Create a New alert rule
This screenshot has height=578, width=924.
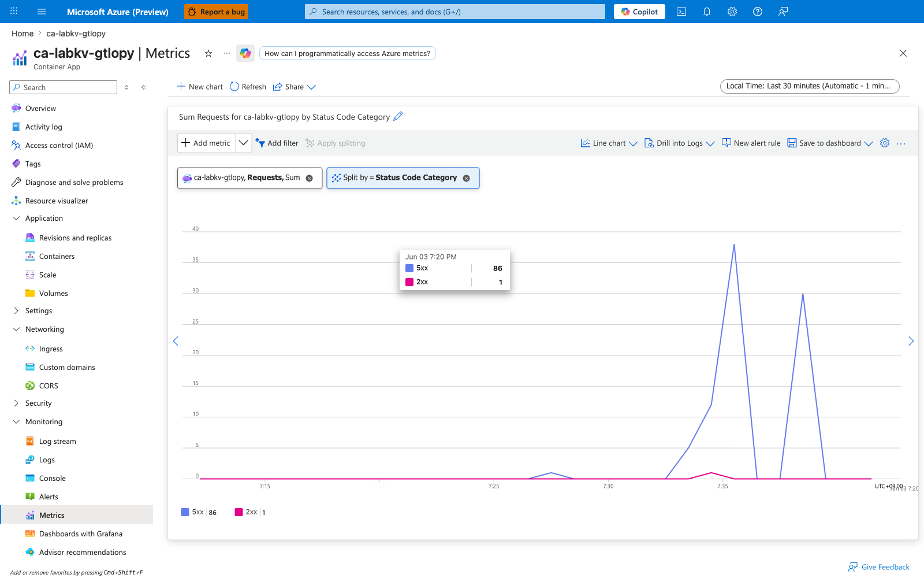click(751, 143)
